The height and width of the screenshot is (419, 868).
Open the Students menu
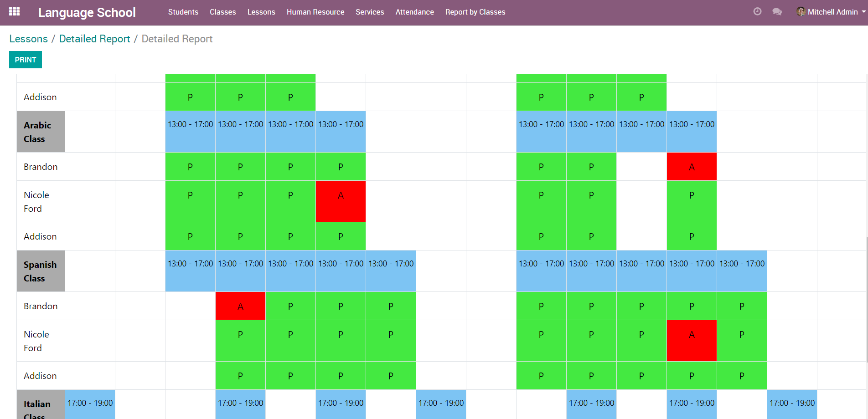coord(183,12)
